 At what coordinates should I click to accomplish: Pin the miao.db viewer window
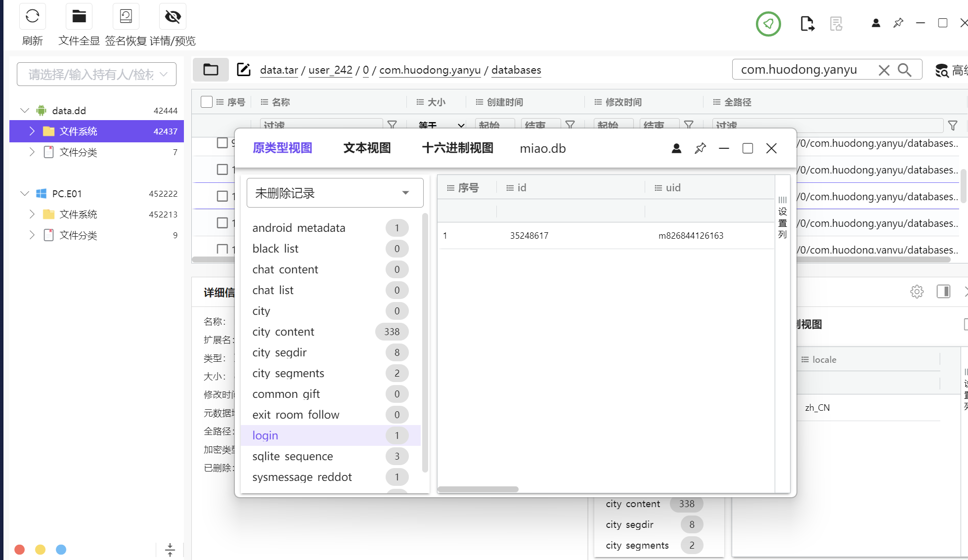(x=700, y=148)
